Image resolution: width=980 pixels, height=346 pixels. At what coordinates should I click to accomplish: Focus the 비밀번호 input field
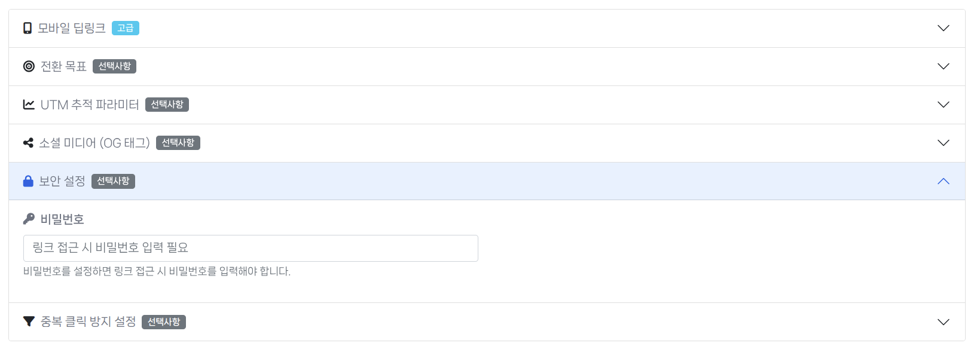coord(251,248)
